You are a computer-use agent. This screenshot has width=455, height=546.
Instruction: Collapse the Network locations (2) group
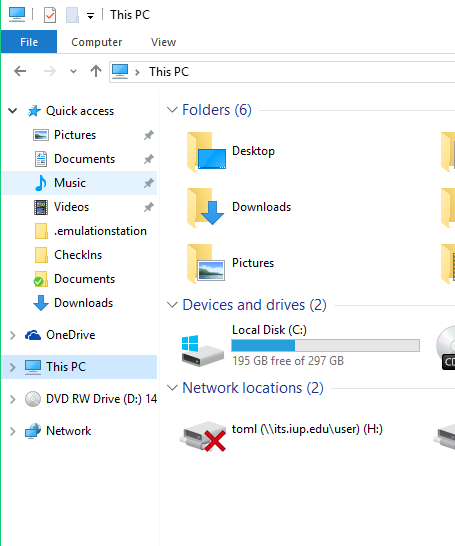click(x=172, y=388)
